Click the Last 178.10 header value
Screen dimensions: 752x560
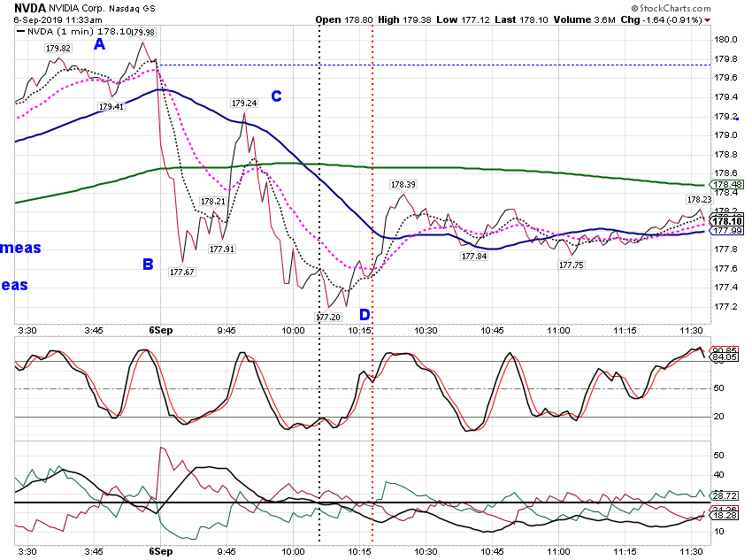tap(521, 19)
